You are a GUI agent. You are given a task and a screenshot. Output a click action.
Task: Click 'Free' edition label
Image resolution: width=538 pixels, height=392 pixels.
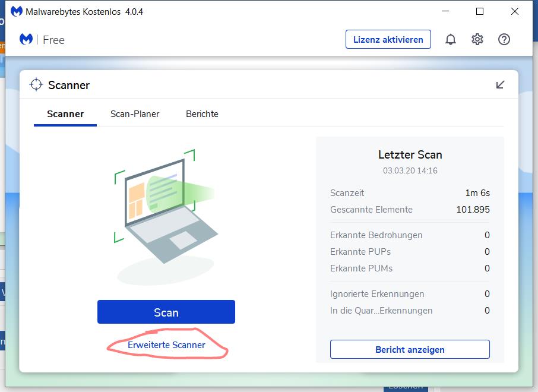coord(53,40)
